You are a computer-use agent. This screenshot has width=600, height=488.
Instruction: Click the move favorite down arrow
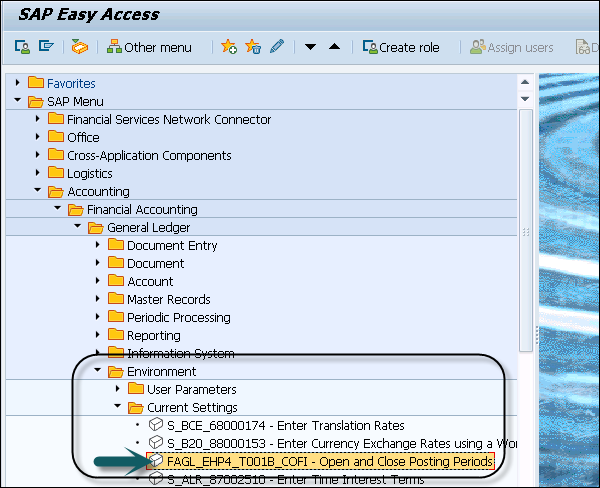[310, 47]
